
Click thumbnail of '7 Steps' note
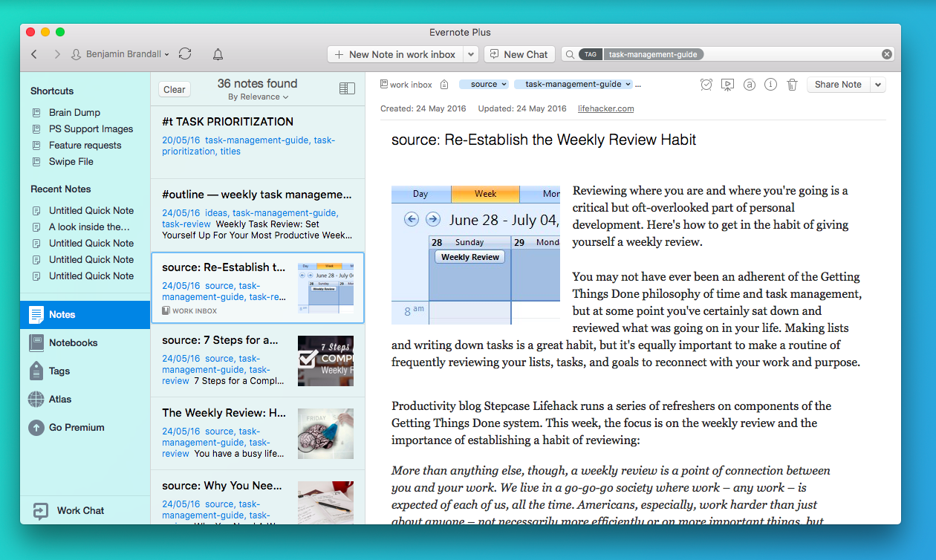[x=325, y=361]
